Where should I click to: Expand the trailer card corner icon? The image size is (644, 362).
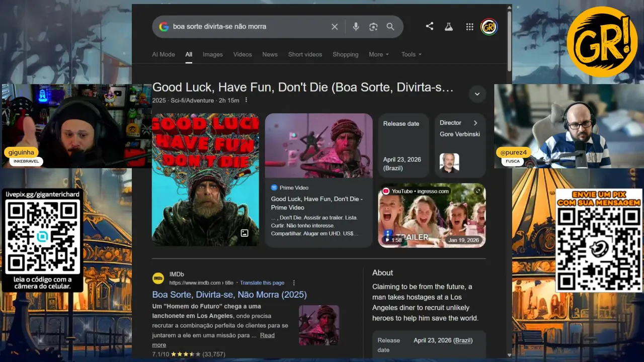[478, 191]
